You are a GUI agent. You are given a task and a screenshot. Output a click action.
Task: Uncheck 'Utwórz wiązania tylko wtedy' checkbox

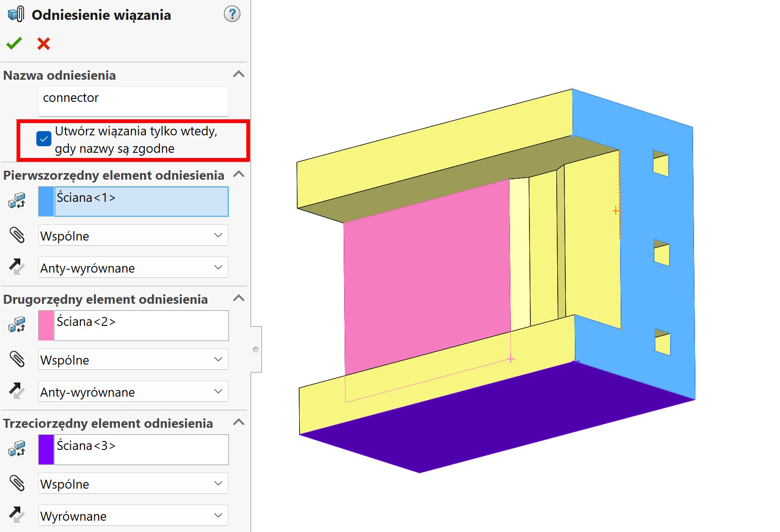44,139
